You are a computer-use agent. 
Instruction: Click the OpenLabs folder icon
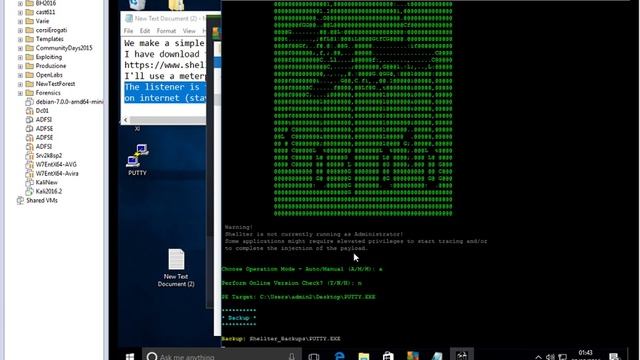pyautogui.click(x=29, y=75)
